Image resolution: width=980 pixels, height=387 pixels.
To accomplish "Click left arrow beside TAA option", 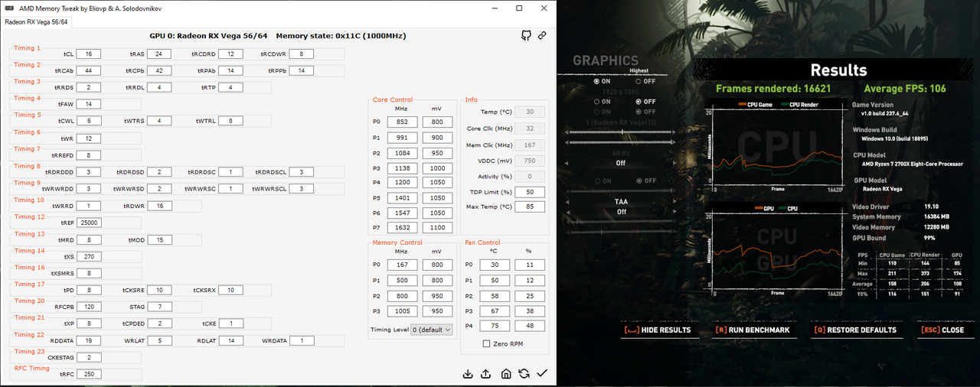I will pos(567,201).
